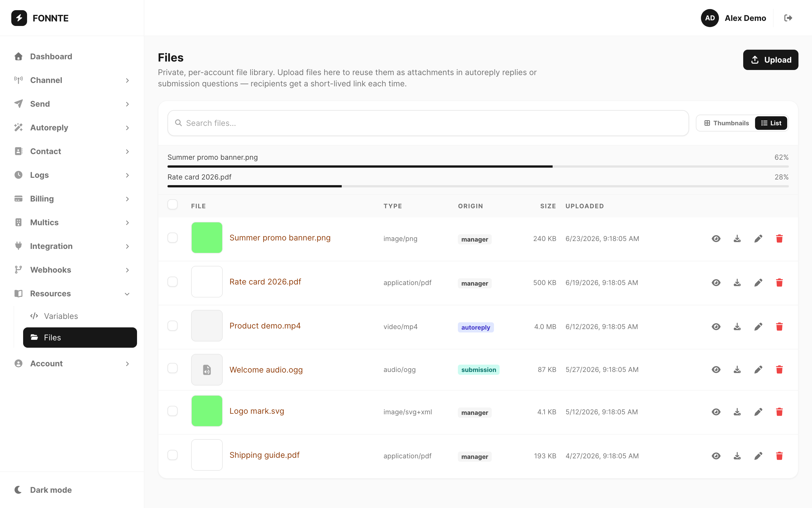The width and height of the screenshot is (812, 508).
Task: Click the Upload button
Action: (x=770, y=60)
